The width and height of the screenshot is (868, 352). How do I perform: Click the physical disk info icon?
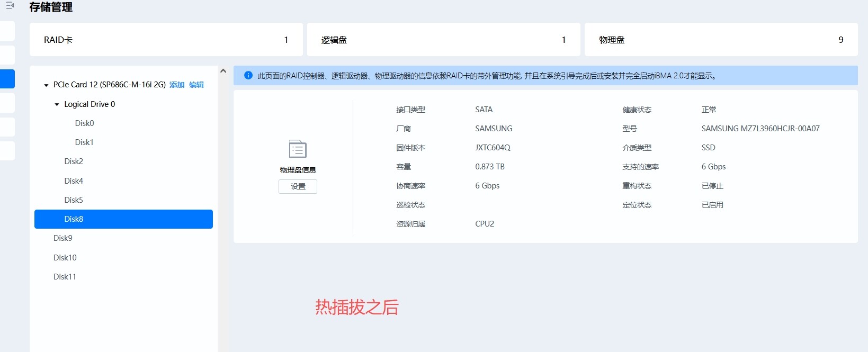tap(298, 149)
